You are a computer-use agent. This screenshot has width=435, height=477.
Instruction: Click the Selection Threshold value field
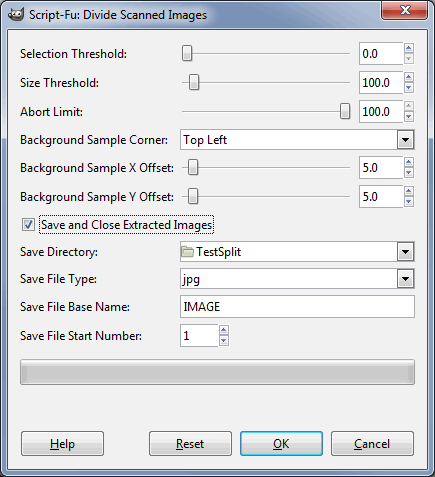pyautogui.click(x=381, y=53)
